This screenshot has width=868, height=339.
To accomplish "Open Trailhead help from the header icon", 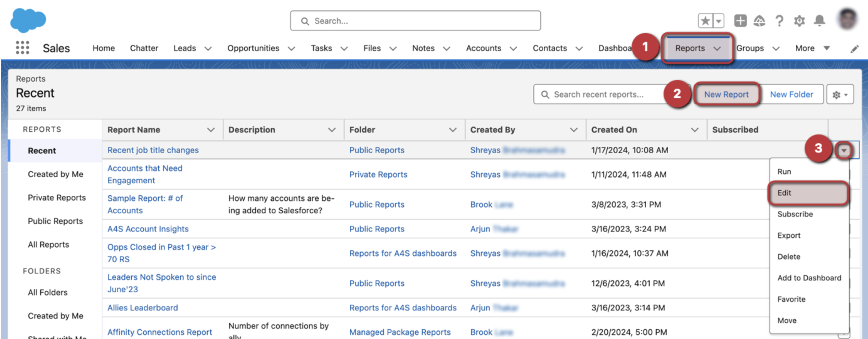I will tap(759, 21).
